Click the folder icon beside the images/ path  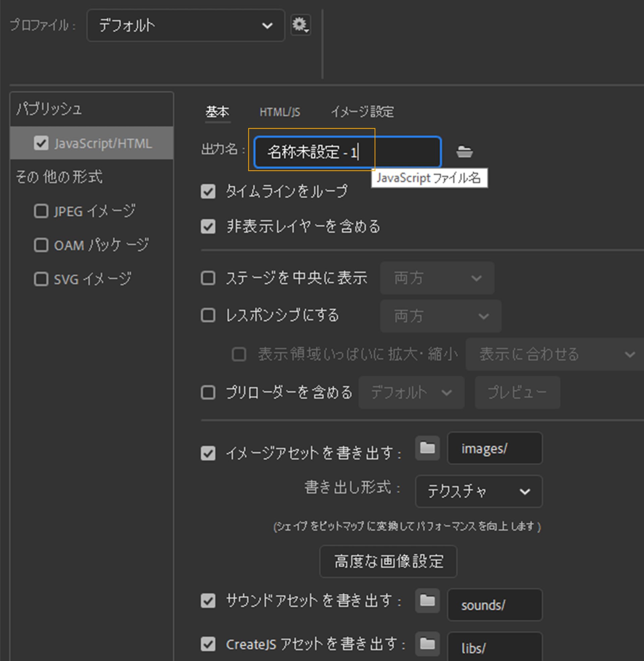427,448
